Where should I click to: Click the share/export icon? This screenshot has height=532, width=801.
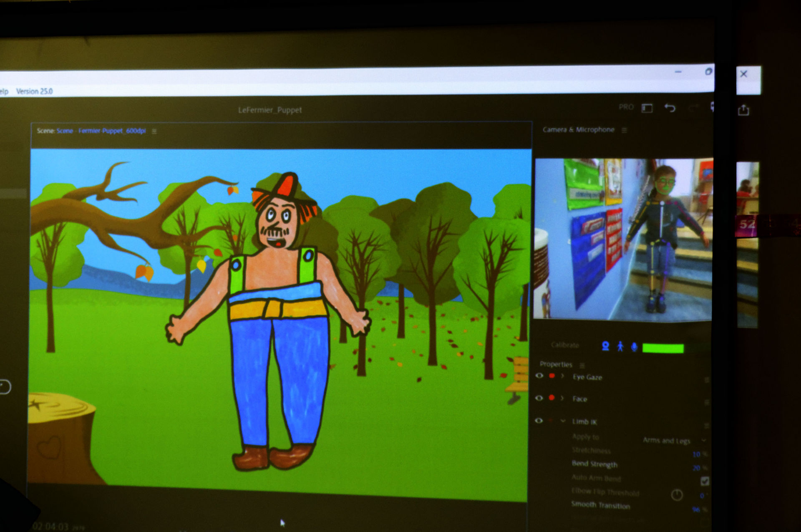tap(743, 110)
